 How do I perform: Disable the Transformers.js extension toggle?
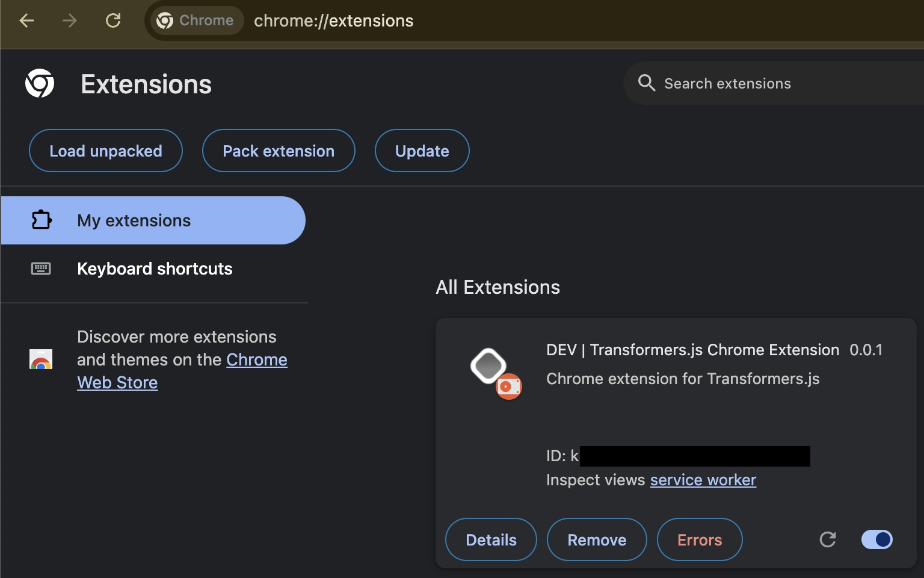tap(877, 539)
